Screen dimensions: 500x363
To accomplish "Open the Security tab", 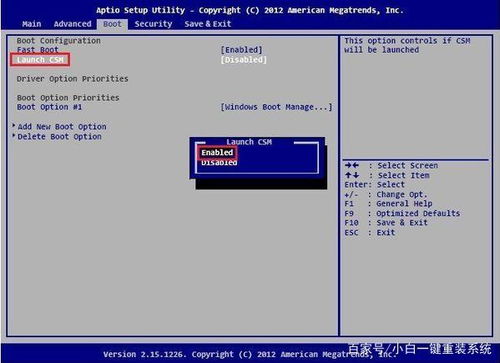I will click(153, 24).
